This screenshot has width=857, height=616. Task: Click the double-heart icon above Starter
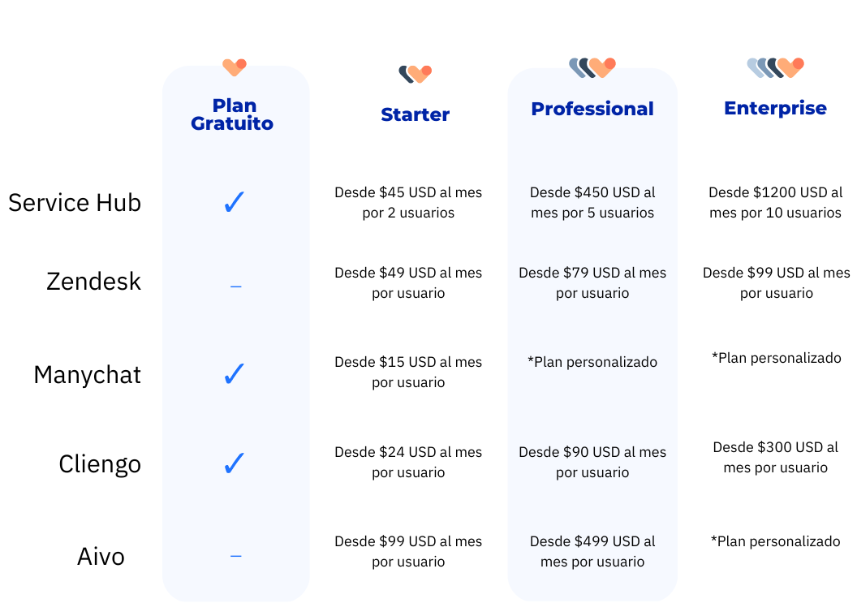(416, 74)
